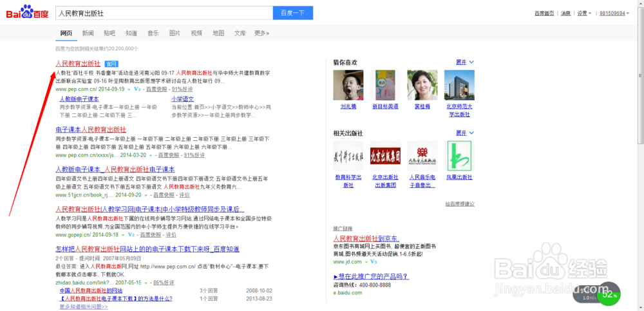Open the 窦桂梅 portrait thumbnail
Viewport: 644px width, 311px height.
[x=422, y=85]
